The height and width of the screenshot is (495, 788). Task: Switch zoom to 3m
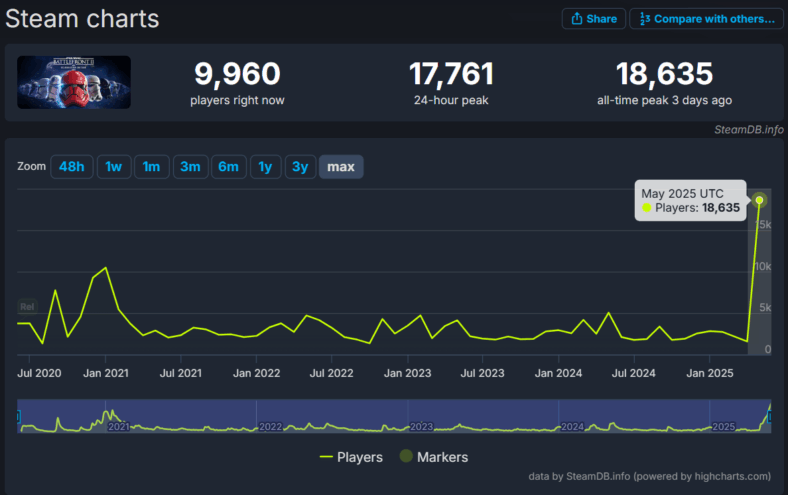pos(190,167)
